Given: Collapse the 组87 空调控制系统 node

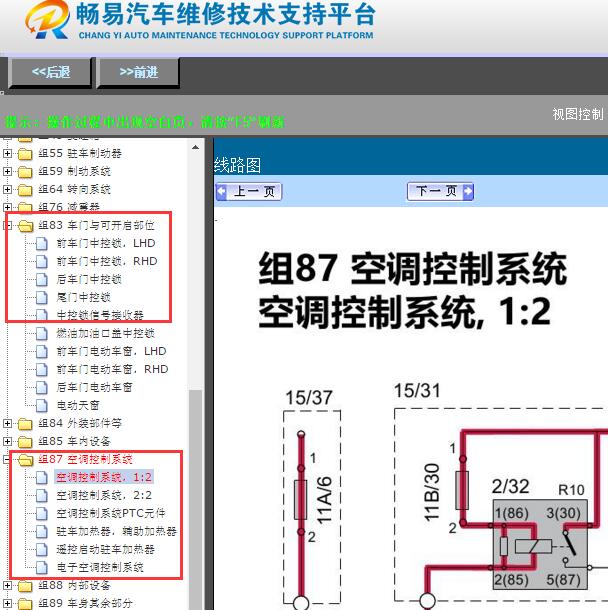Looking at the screenshot, I should 7,459.
